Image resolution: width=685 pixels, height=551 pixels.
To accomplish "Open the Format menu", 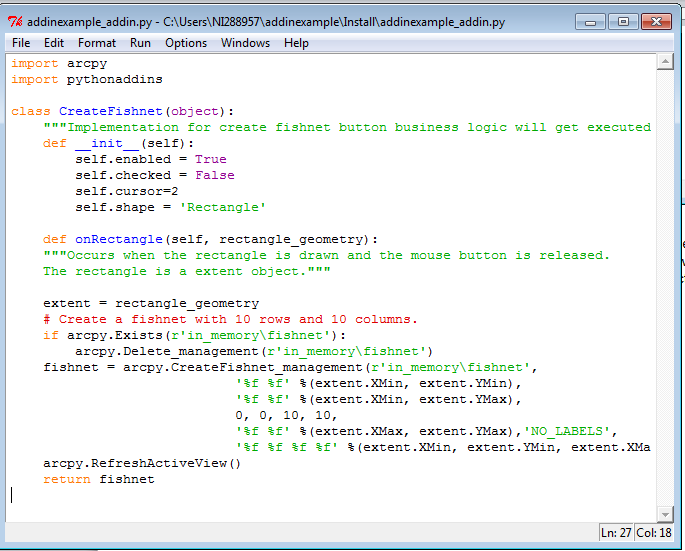I will pos(97,43).
